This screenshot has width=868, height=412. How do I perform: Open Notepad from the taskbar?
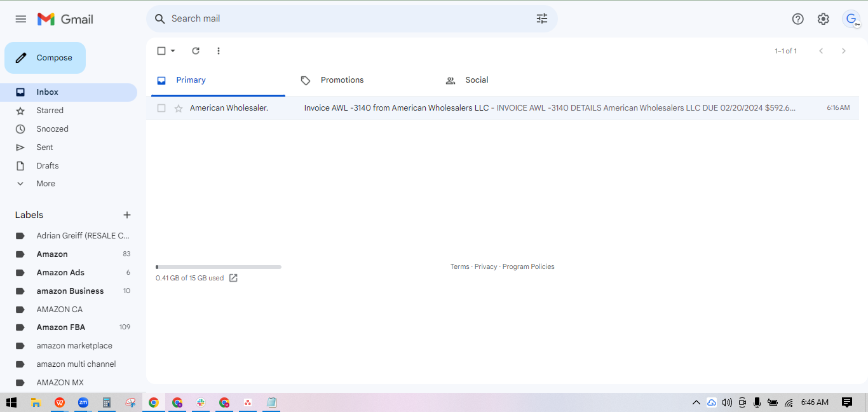coord(271,402)
